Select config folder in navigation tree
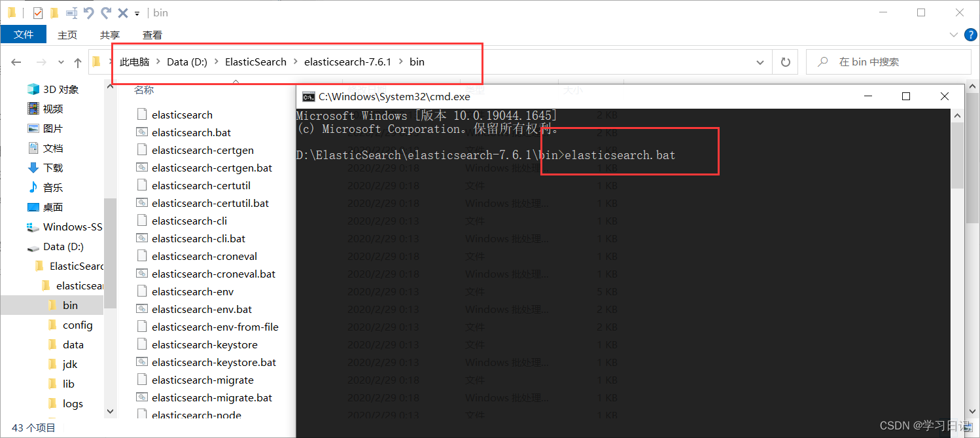The width and height of the screenshot is (980, 438). point(70,325)
